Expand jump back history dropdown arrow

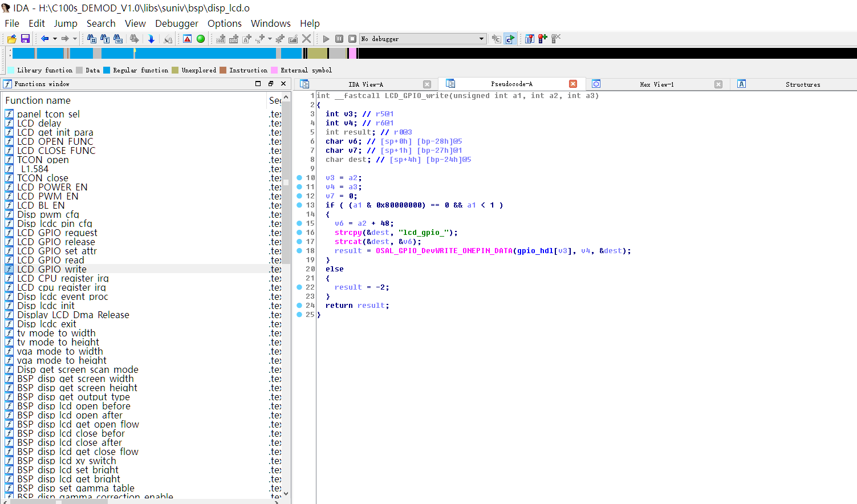(x=55, y=39)
